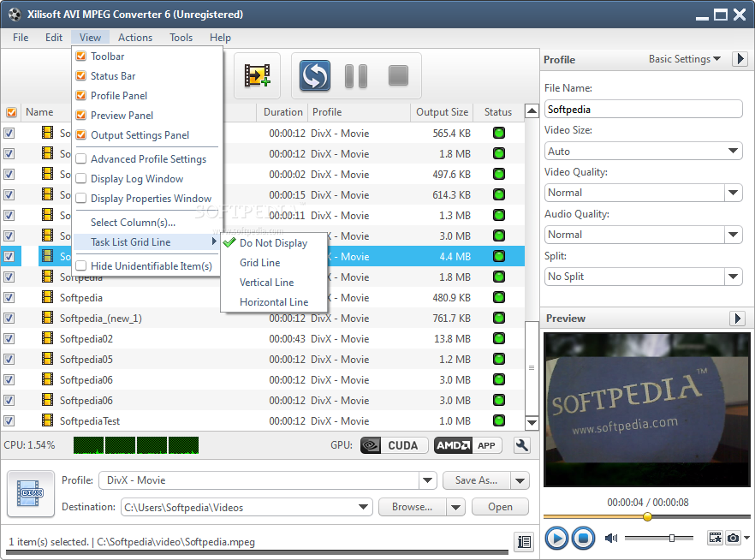The height and width of the screenshot is (560, 755).
Task: Take a snapshot with the camera icon
Action: click(733, 538)
